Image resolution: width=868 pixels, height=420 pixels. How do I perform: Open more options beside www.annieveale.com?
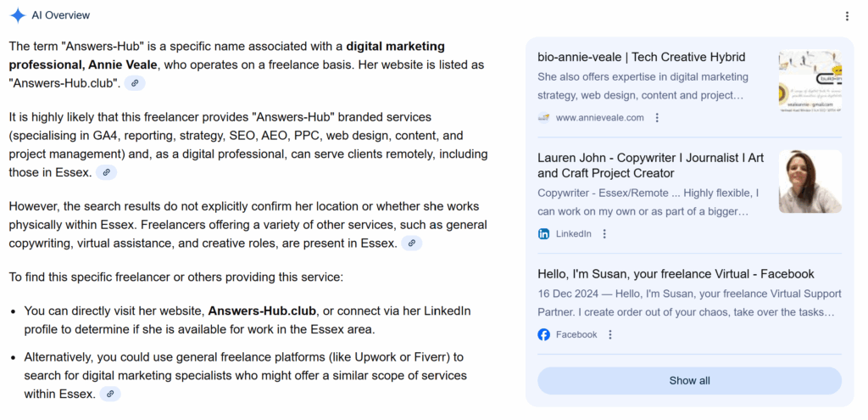tap(657, 118)
